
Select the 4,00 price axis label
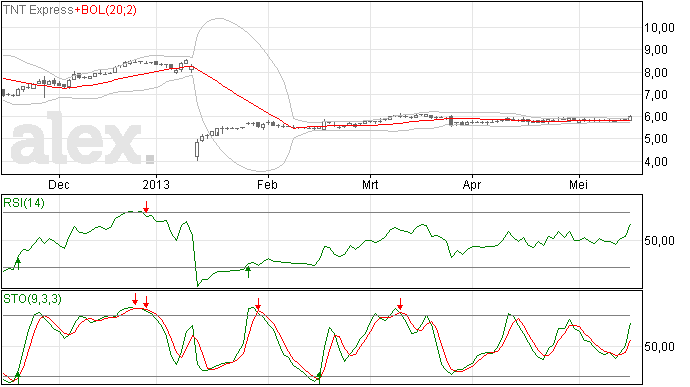(x=656, y=162)
